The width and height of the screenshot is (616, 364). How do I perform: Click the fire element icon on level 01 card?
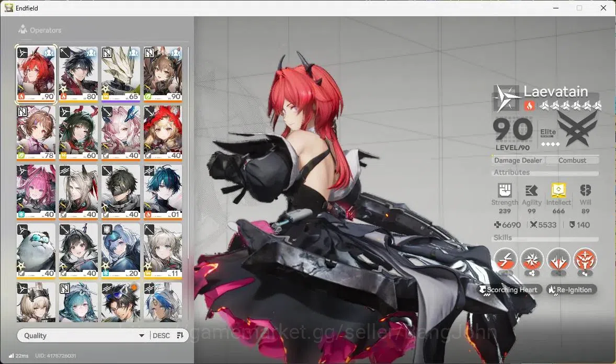pyautogui.click(x=148, y=214)
